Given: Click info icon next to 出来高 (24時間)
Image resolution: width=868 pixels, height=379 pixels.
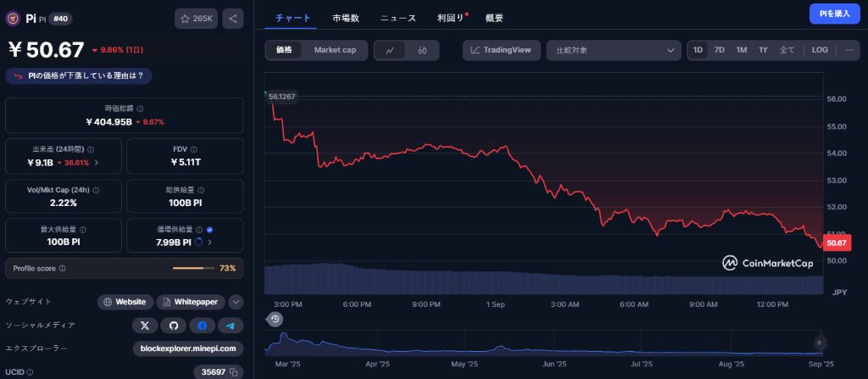Looking at the screenshot, I should (91, 149).
